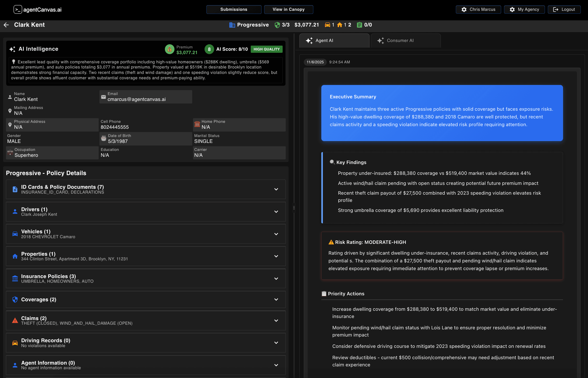
Task: Expand the Vehicles (1) section chevron
Action: (276, 234)
